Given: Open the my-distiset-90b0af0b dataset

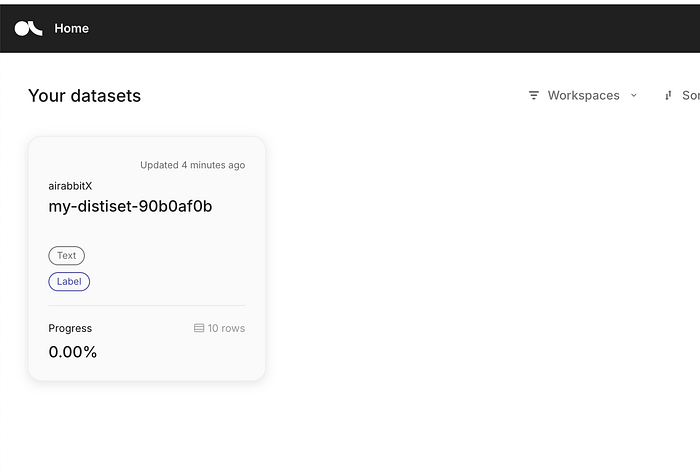Looking at the screenshot, I should pyautogui.click(x=130, y=207).
